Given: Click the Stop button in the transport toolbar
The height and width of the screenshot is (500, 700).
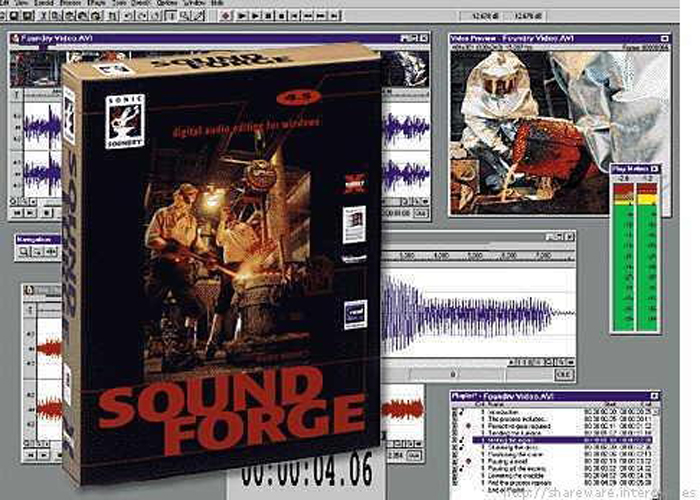Looking at the screenshot, I should tap(281, 16).
